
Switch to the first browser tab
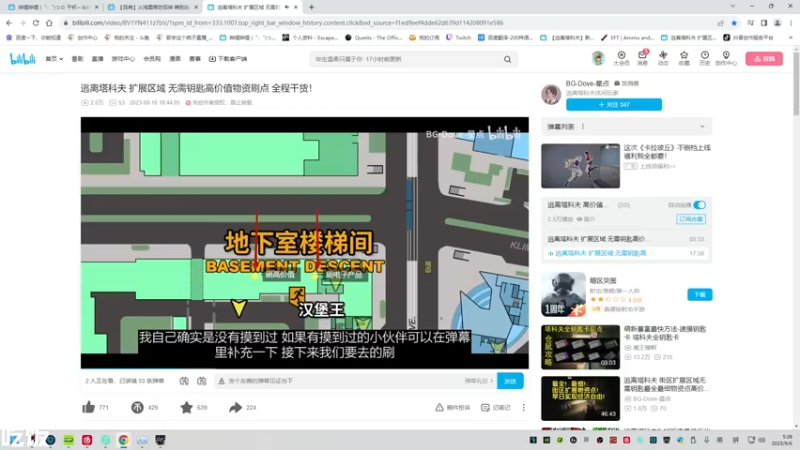tap(51, 7)
